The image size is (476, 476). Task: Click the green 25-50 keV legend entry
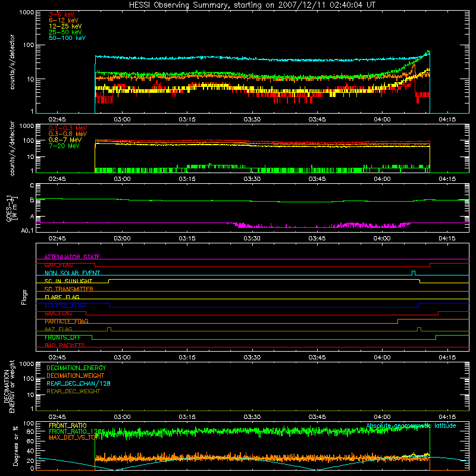[x=65, y=32]
